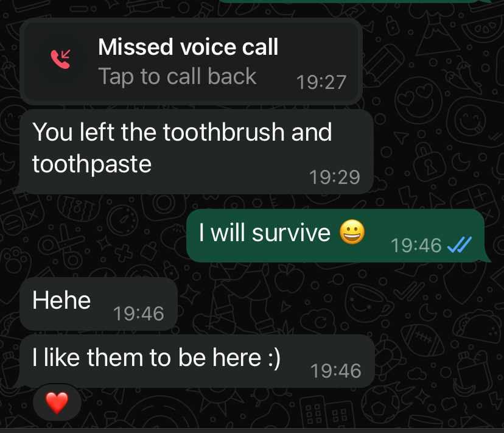504x433 pixels.
Task: Select the "I will survive" sent message
Action: click(335, 236)
